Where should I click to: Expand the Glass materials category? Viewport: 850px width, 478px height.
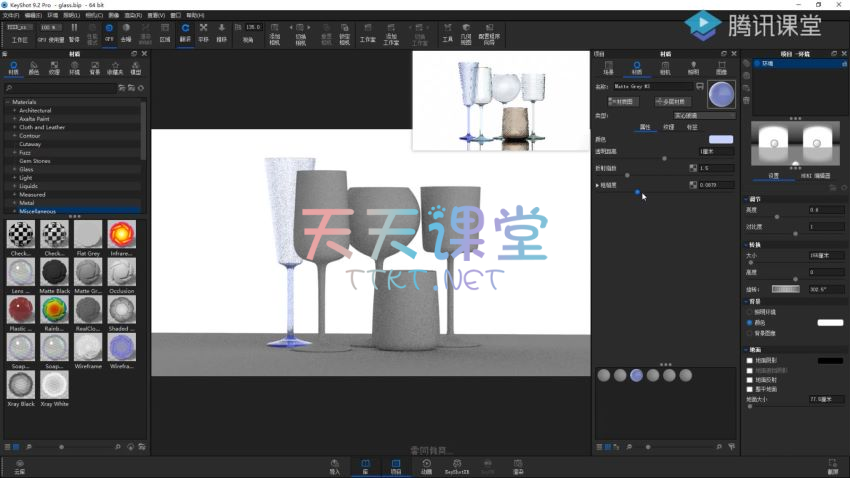pyautogui.click(x=14, y=169)
